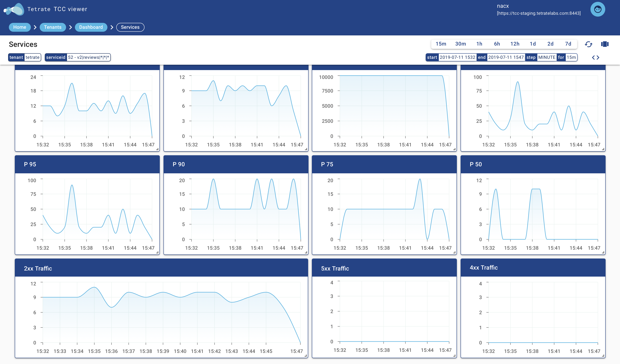The image size is (620, 364).
Task: Select the 7d time range
Action: coord(568,44)
